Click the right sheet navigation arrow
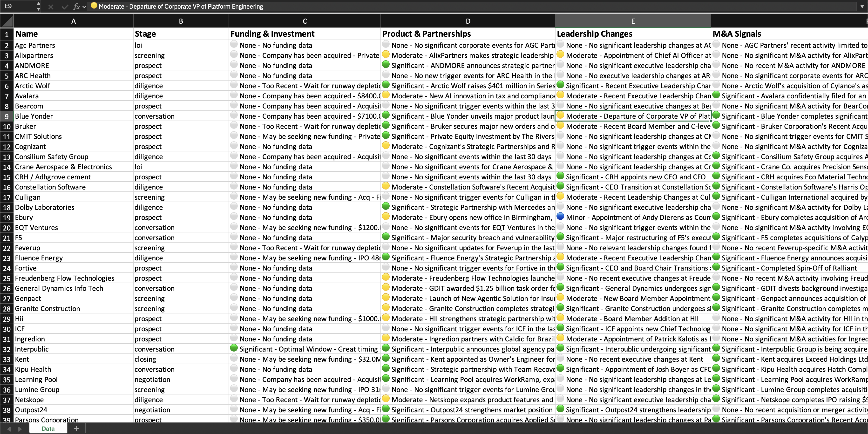 [x=20, y=429]
